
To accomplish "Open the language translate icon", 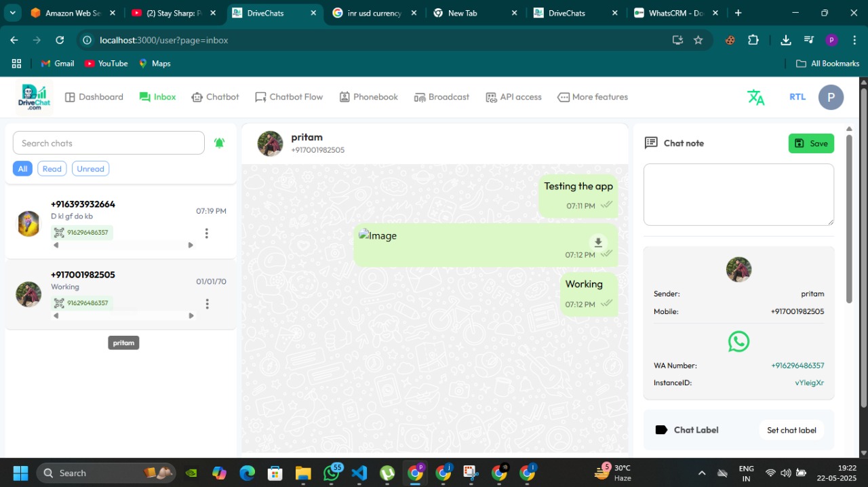I will click(755, 97).
